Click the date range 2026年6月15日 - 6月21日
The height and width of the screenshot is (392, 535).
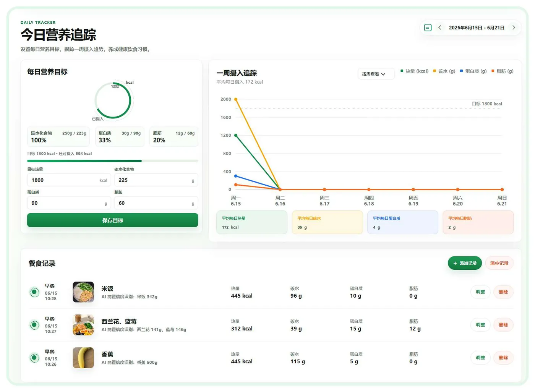[x=477, y=28]
